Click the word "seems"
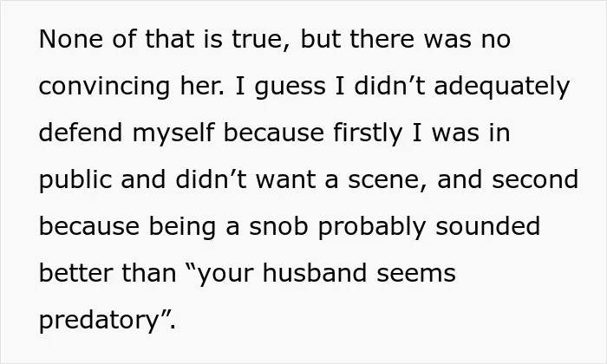Image resolution: width=607 pixels, height=364 pixels. tap(416, 274)
